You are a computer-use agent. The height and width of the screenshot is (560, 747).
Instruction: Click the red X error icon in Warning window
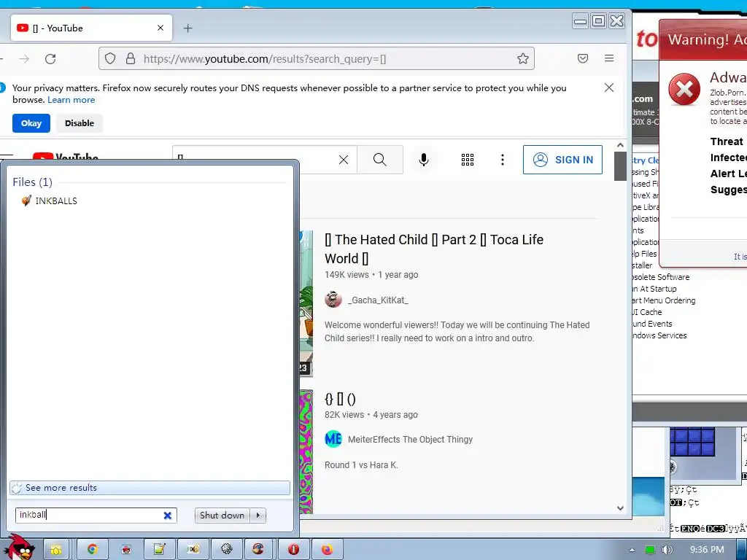pos(684,89)
